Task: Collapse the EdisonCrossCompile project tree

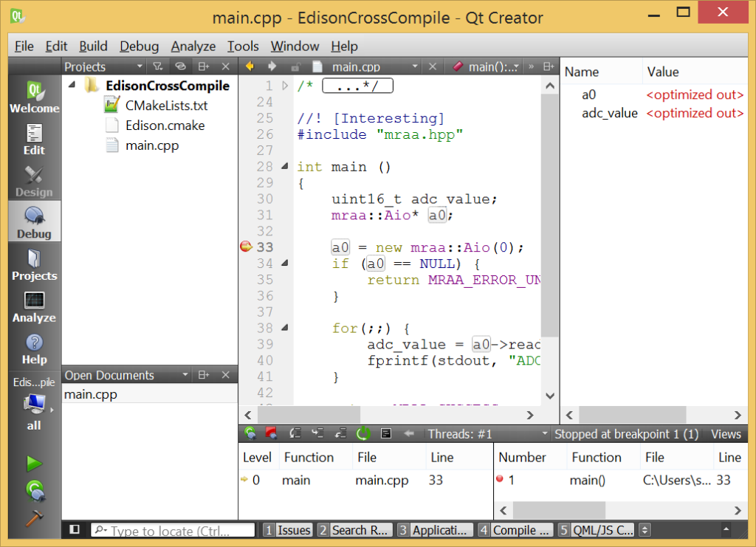Action: [72, 86]
